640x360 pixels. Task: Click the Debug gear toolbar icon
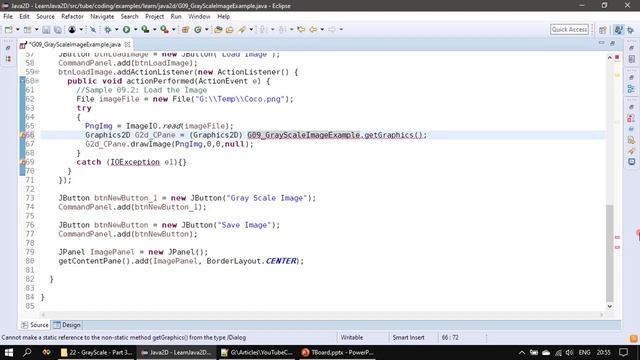coord(108,29)
